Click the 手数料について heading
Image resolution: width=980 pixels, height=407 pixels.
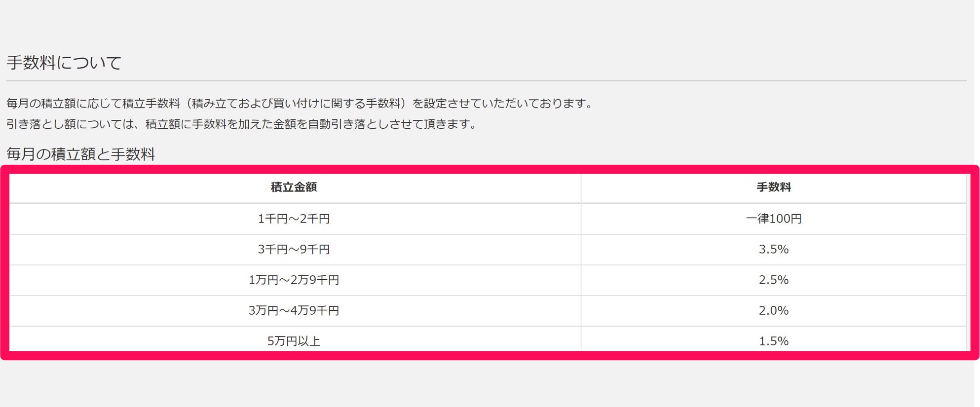(64, 63)
